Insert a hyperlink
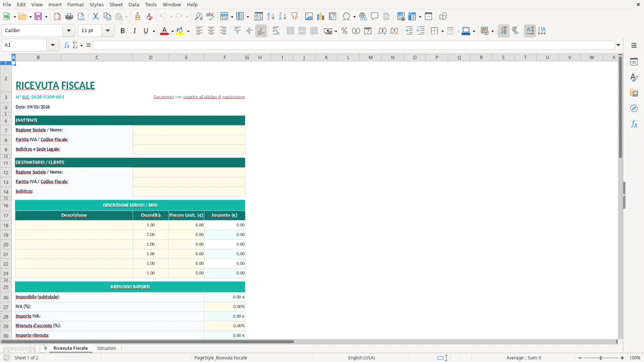This screenshot has height=362, width=644. pos(363,17)
